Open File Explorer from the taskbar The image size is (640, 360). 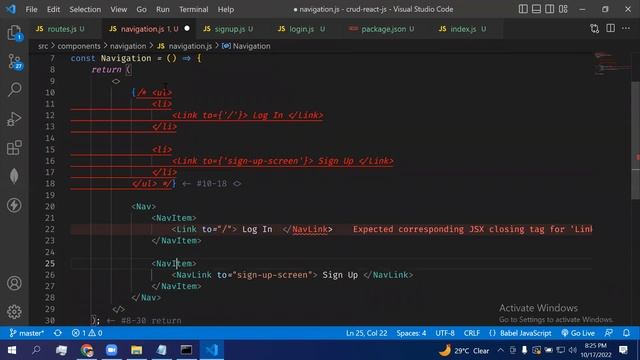click(136, 350)
